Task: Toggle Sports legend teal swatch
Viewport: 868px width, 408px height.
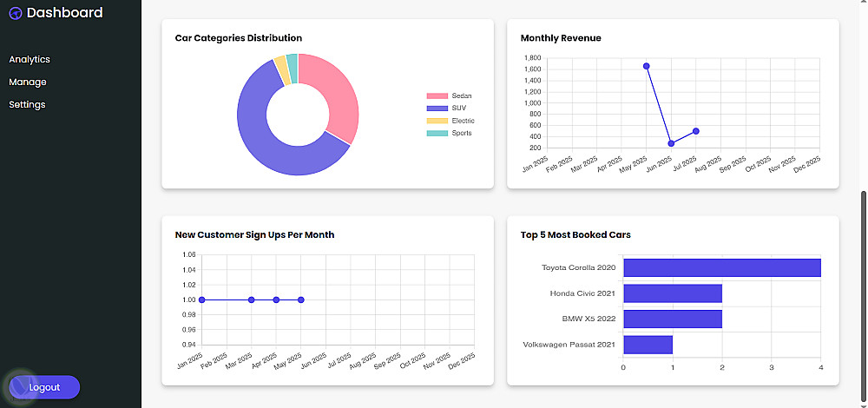Action: pyautogui.click(x=437, y=133)
